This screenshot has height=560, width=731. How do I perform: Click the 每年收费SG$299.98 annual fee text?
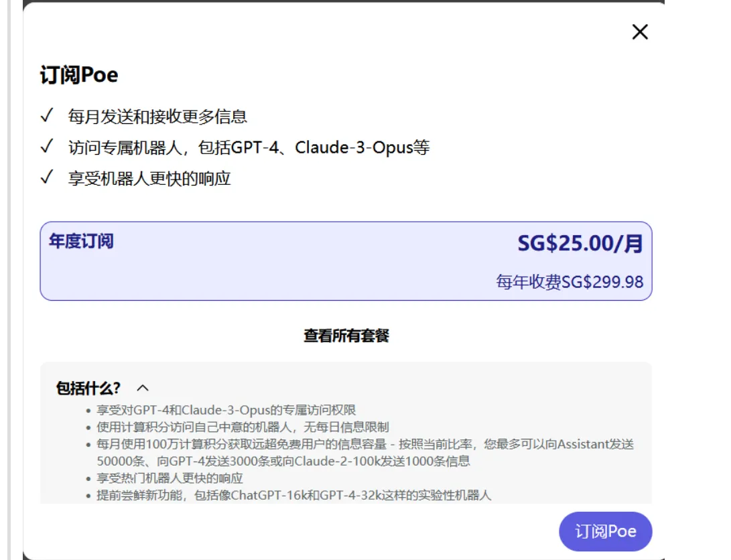570,282
